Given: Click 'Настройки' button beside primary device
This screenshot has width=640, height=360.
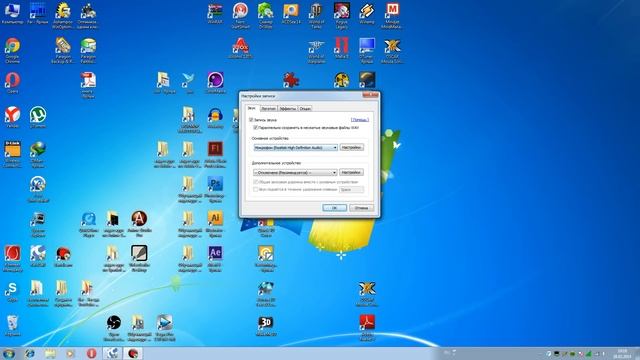Looking at the screenshot, I should click(351, 147).
